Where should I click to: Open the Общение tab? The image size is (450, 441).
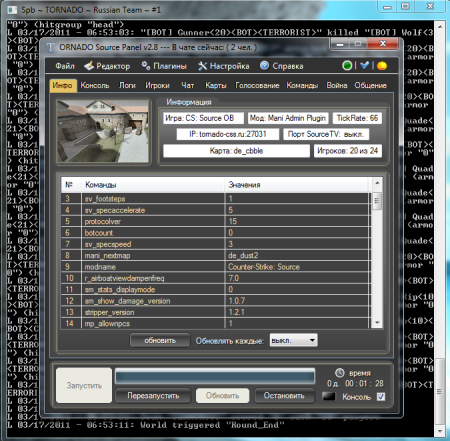point(370,86)
